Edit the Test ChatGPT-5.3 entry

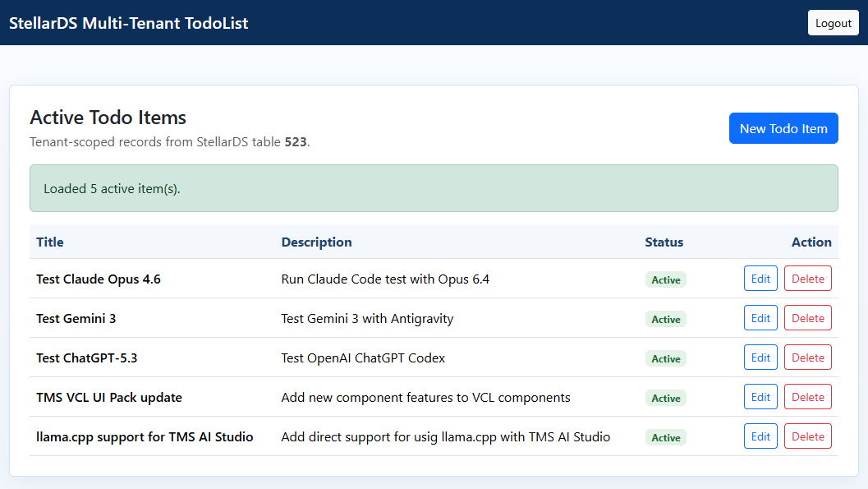point(760,357)
